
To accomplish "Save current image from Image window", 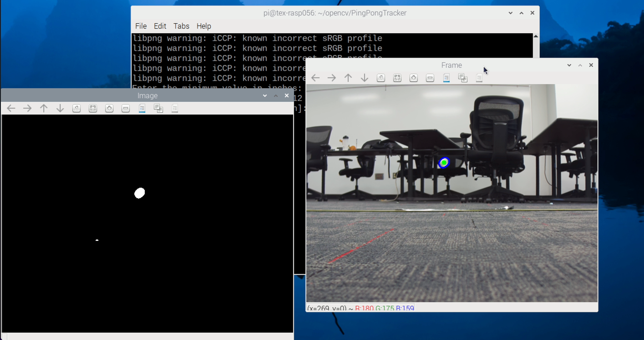I will point(142,108).
